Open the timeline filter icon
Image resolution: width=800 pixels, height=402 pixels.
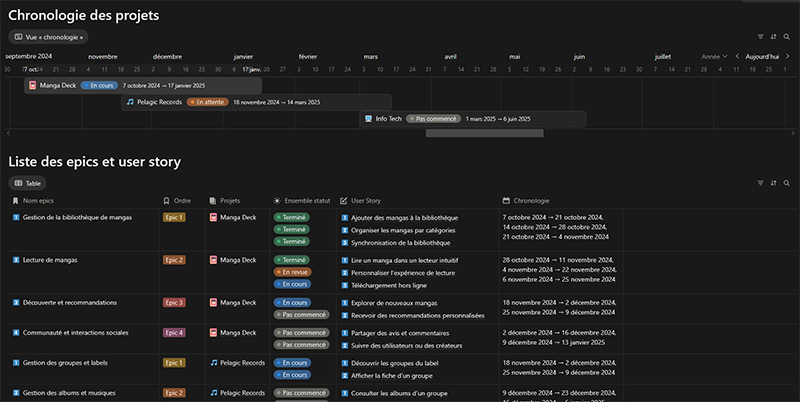pyautogui.click(x=760, y=37)
